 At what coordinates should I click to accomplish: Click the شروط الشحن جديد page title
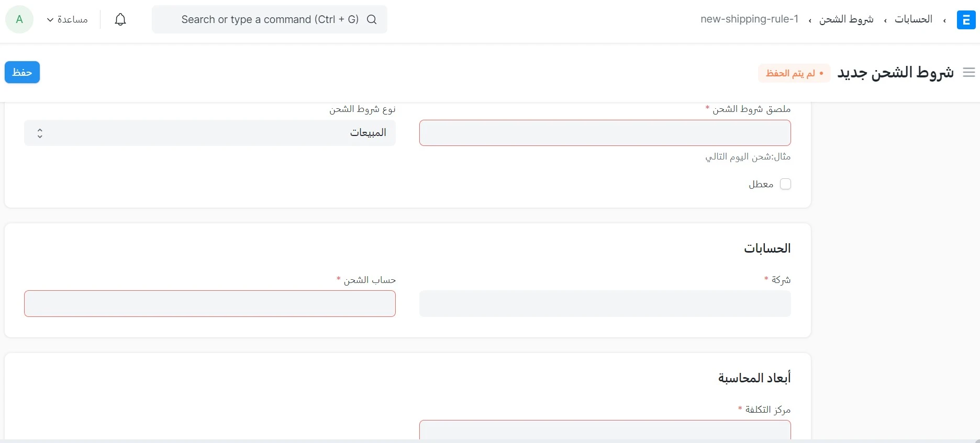coord(896,73)
